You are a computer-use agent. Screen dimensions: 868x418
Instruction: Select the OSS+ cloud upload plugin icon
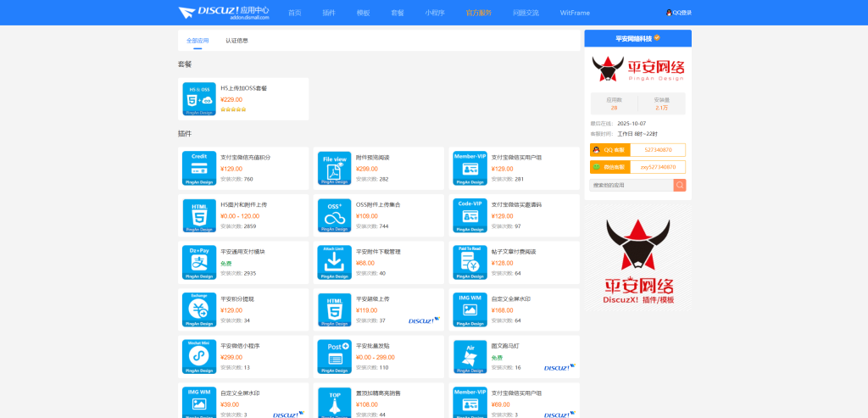click(334, 215)
